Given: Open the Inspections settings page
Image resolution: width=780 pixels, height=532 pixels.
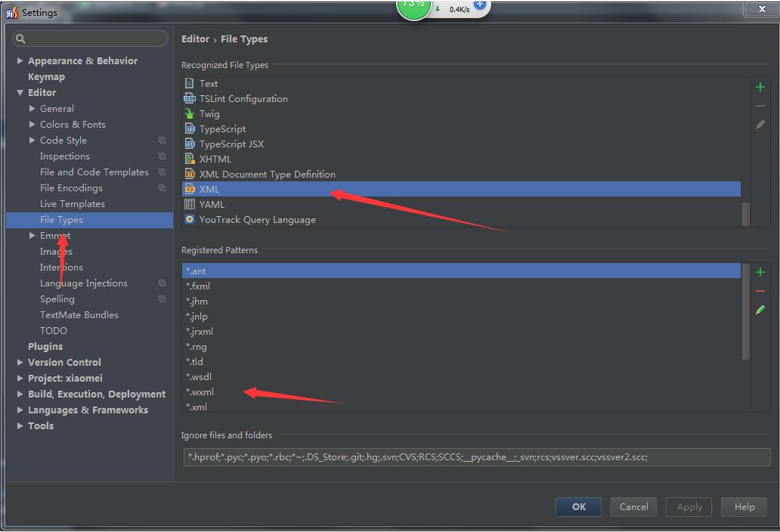Looking at the screenshot, I should (65, 156).
